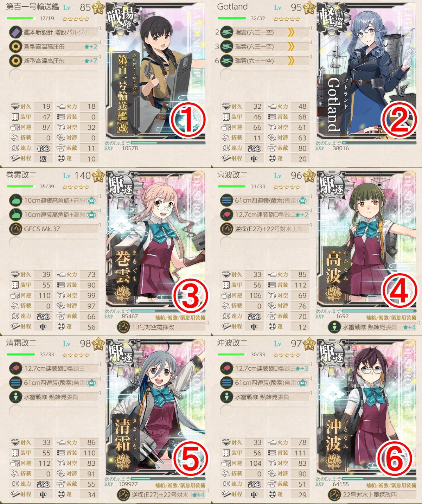Click the EXP progress bar under 沖波改二
Viewport: 422px width, 504px height.
coord(379,479)
